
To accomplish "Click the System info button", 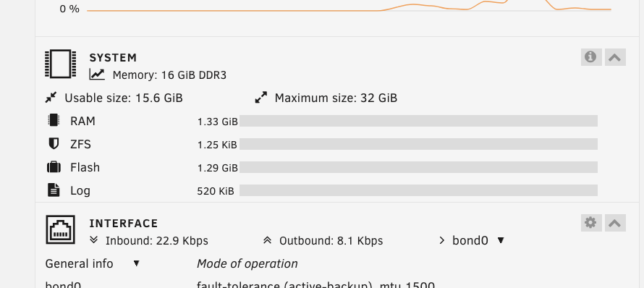I will pyautogui.click(x=591, y=57).
